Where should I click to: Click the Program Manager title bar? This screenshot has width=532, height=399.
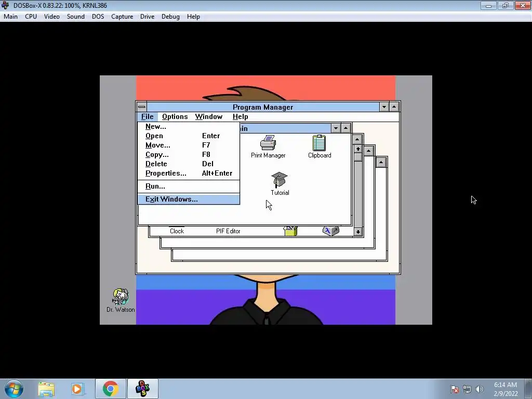pos(263,107)
